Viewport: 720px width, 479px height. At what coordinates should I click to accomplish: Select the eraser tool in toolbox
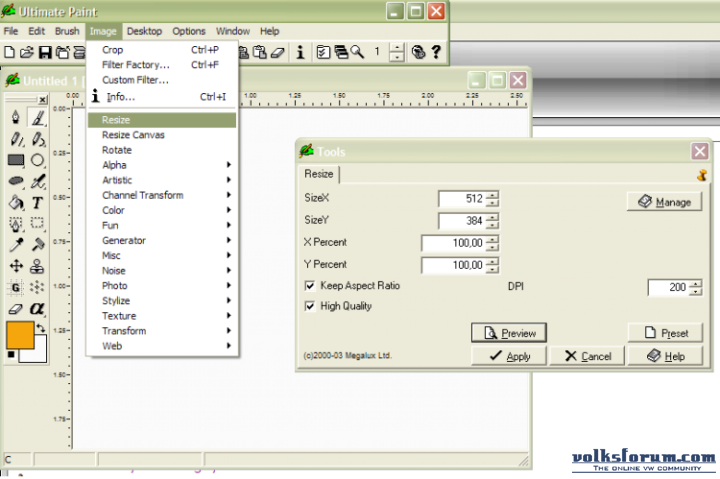(x=16, y=309)
